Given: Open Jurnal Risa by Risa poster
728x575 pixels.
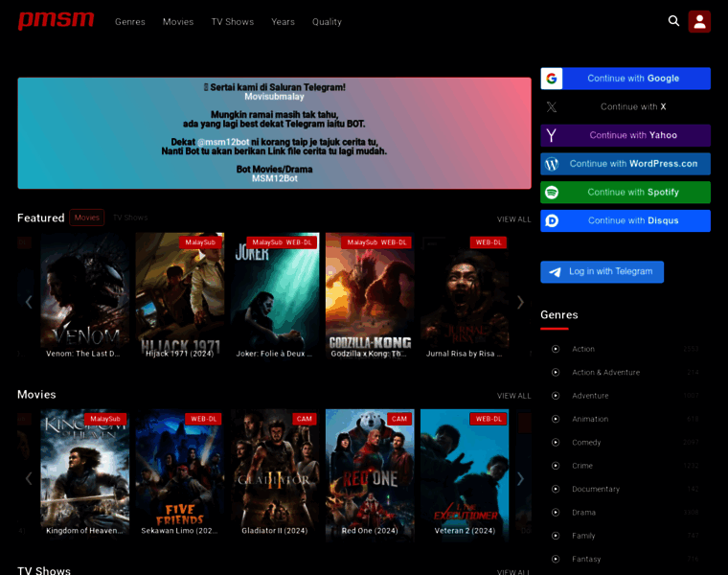Looking at the screenshot, I should pyautogui.click(x=465, y=297).
